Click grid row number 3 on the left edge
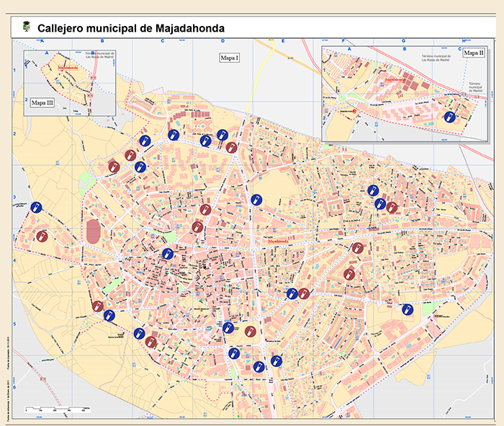The height and width of the screenshot is (426, 504). 14,198
